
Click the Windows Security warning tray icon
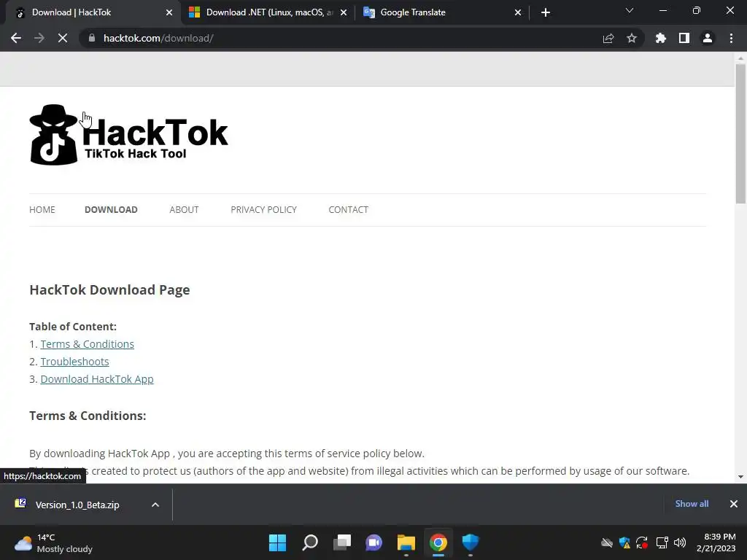(x=624, y=542)
